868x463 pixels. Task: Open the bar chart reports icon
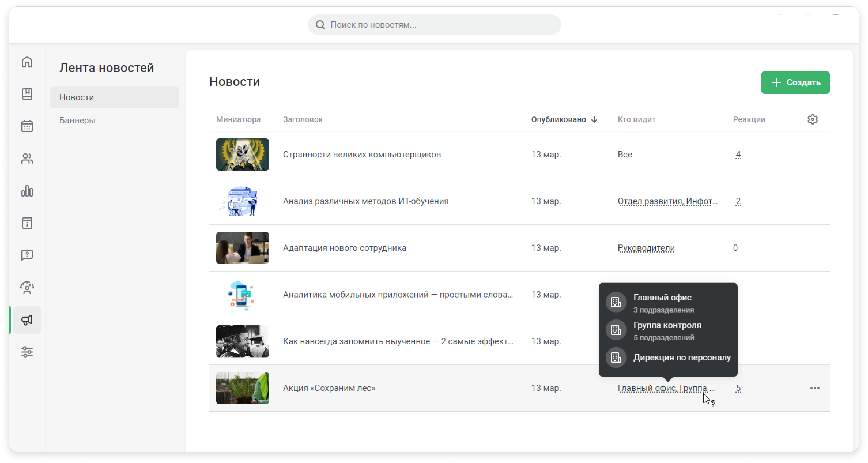27,191
